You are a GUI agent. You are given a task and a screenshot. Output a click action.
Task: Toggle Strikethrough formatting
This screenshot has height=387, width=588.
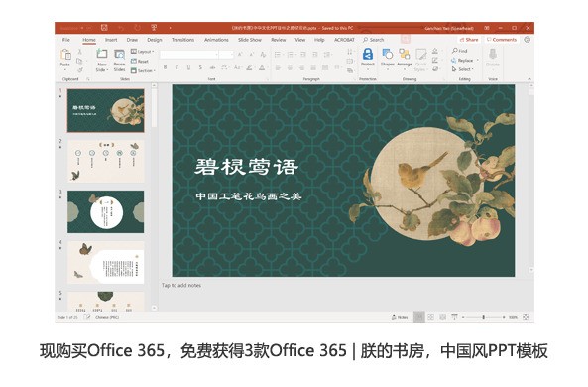click(212, 67)
